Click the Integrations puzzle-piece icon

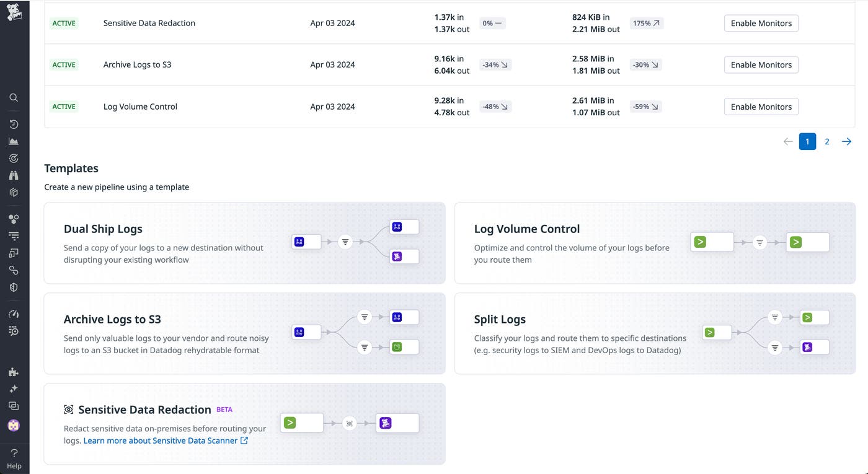pos(14,372)
